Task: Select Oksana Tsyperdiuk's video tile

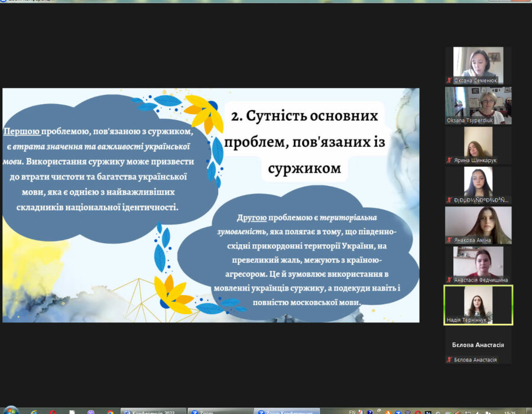Action: tap(478, 105)
